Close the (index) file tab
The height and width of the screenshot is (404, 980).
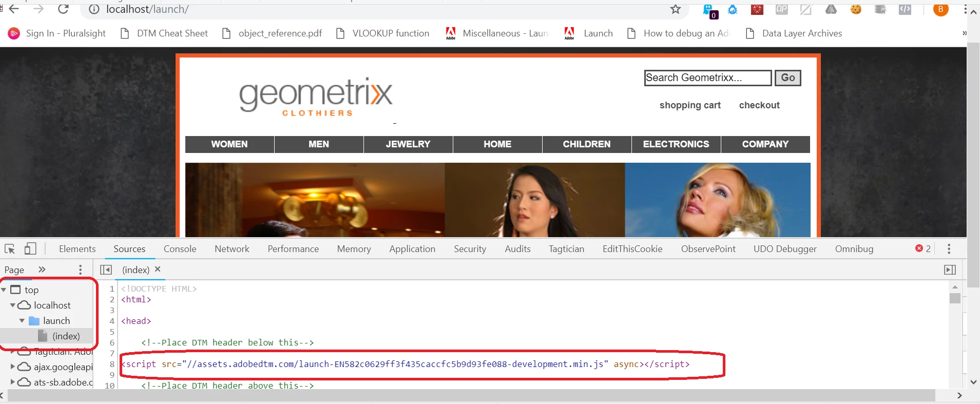click(158, 269)
